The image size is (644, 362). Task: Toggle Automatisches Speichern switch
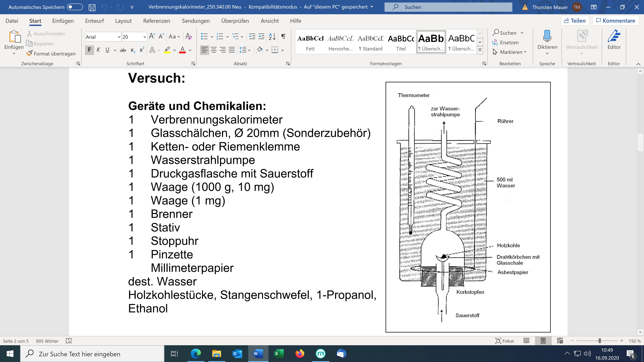click(75, 7)
